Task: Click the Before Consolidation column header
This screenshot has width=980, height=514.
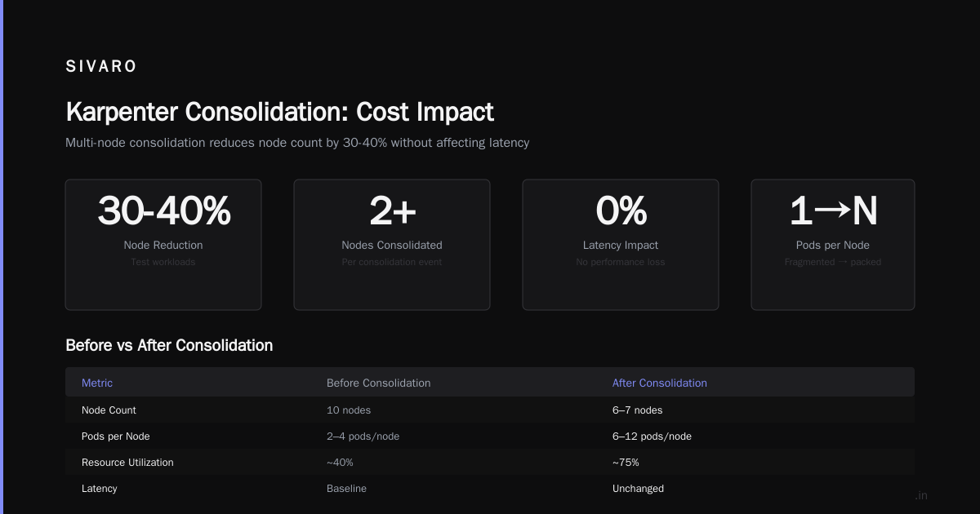Action: [378, 383]
